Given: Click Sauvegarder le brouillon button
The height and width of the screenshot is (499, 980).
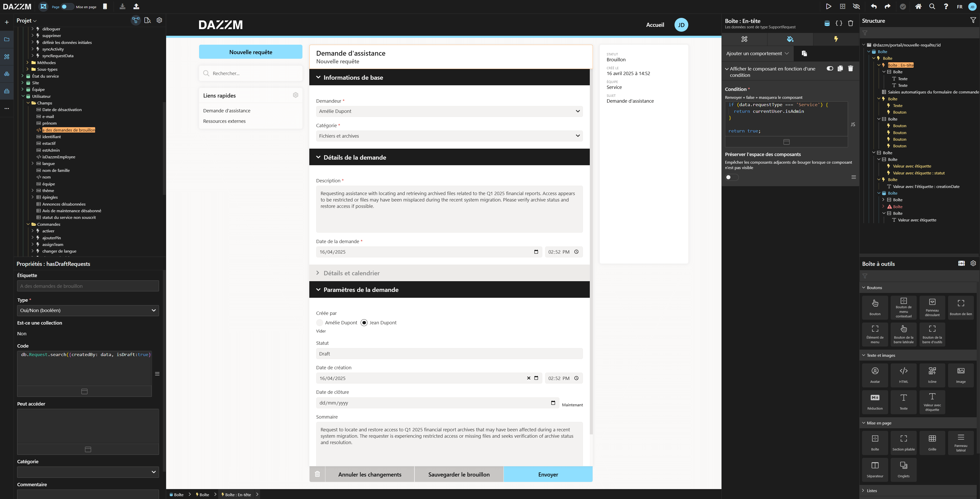Looking at the screenshot, I should [x=459, y=474].
